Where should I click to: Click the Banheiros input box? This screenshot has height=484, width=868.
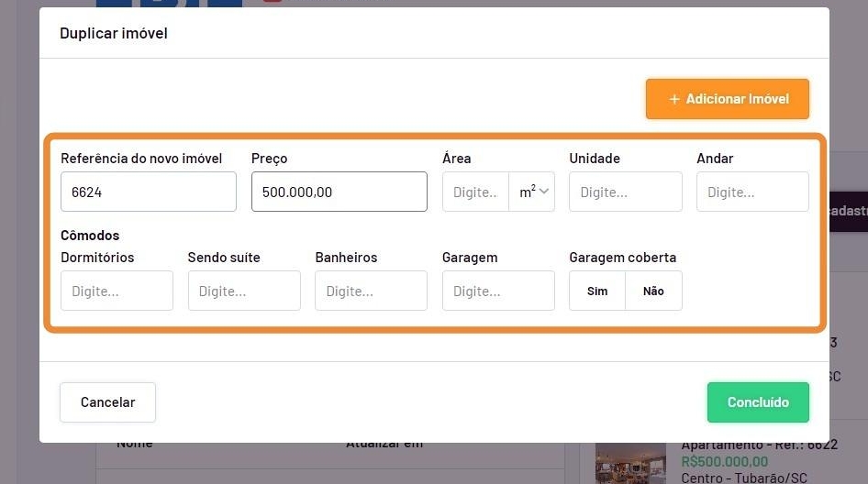371,291
